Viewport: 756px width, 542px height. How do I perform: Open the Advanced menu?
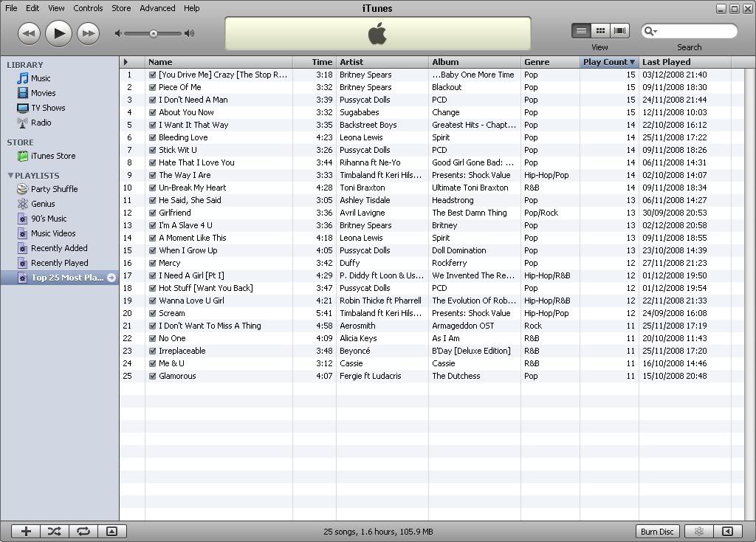click(157, 8)
